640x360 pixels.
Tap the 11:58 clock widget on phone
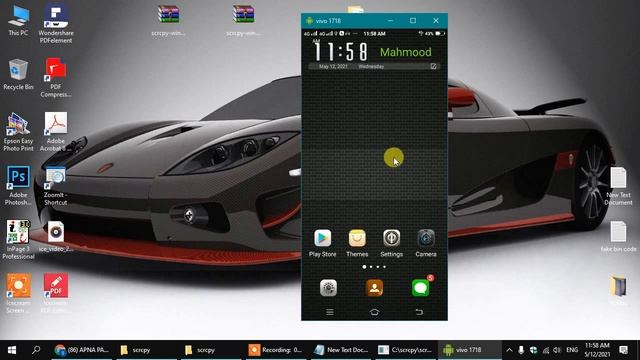coord(340,52)
